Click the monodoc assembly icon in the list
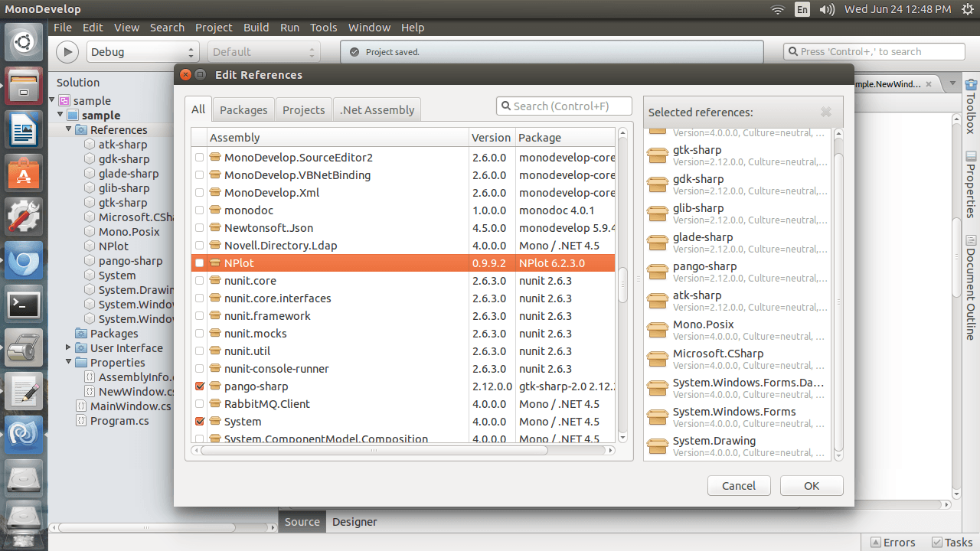Viewport: 980px width, 551px height. [215, 210]
